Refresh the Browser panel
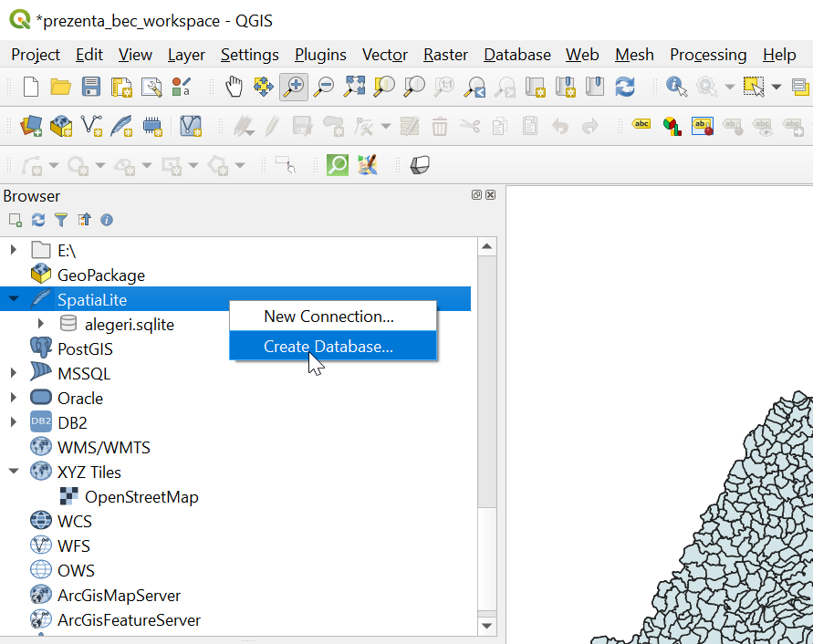Viewport: 813px width, 644px height. (x=38, y=221)
